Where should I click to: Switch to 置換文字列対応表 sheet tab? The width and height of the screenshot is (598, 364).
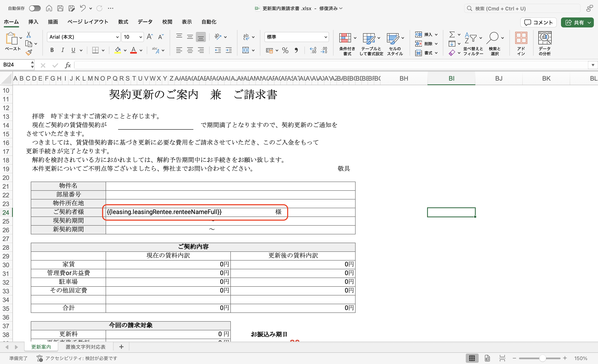click(85, 347)
